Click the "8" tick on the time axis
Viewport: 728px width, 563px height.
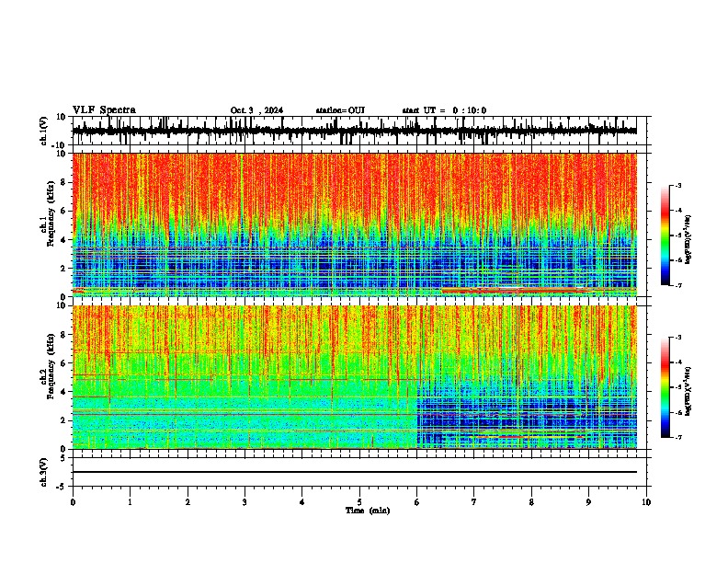click(x=531, y=502)
